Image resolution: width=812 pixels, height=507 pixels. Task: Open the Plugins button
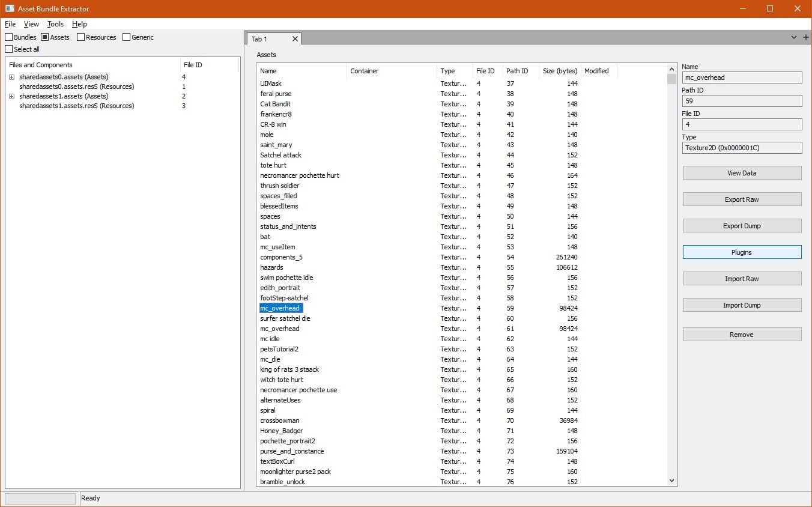click(742, 252)
